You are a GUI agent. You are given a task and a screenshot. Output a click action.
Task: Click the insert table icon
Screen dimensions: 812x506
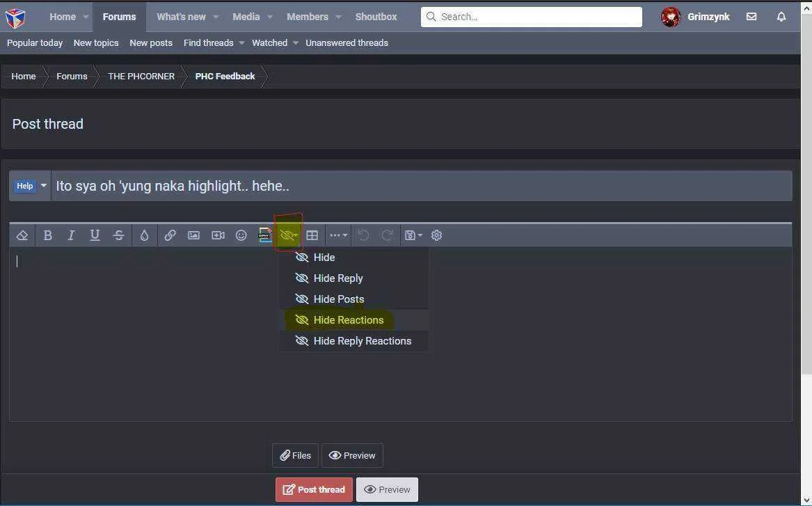tap(312, 236)
